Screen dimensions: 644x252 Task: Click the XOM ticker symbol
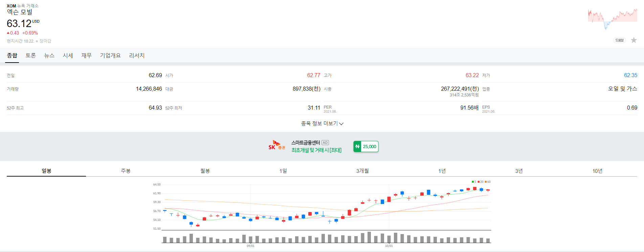11,6
